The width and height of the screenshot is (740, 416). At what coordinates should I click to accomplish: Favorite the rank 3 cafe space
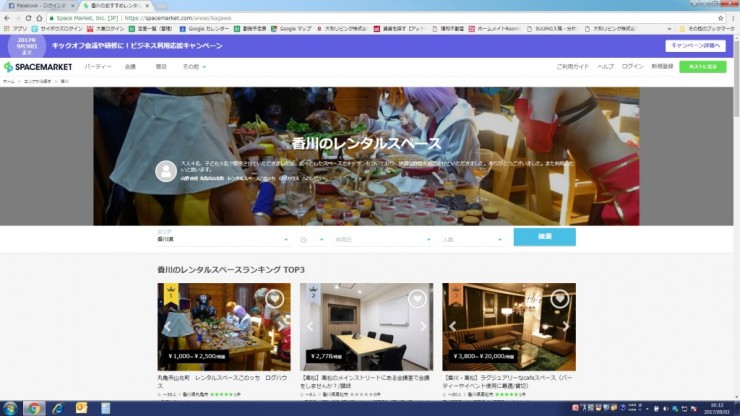pos(559,298)
